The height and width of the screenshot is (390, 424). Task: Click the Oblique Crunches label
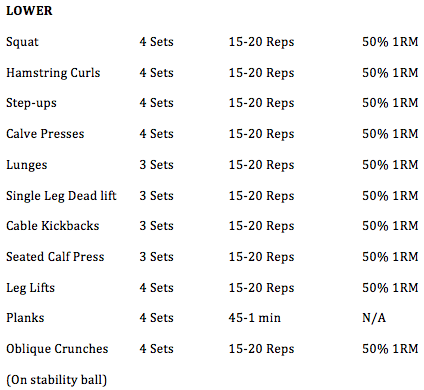pos(57,349)
